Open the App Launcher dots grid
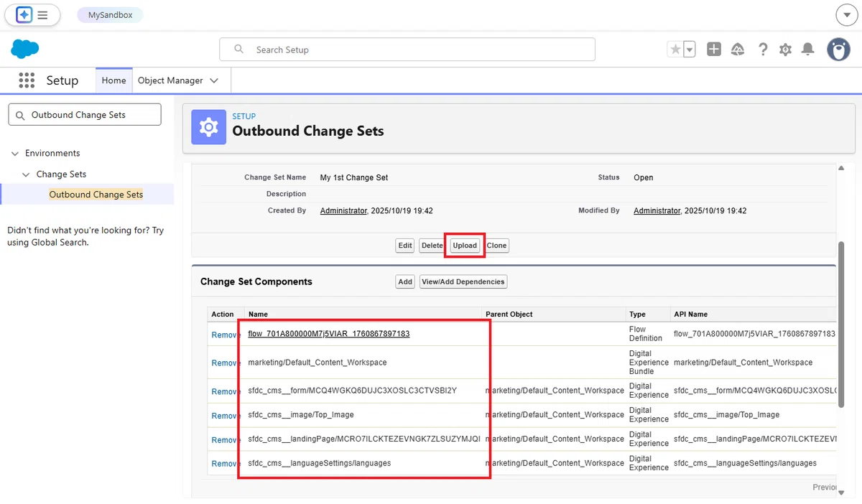 27,80
